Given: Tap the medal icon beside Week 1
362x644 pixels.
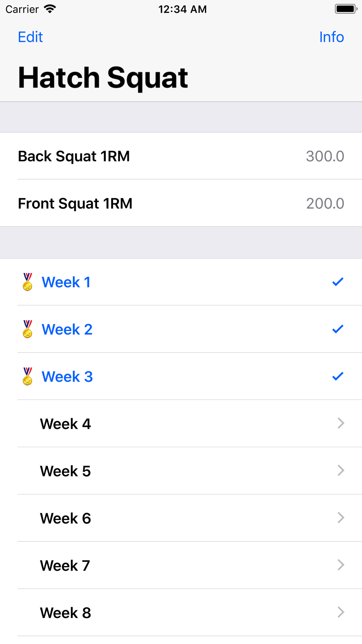Looking at the screenshot, I should (x=28, y=282).
